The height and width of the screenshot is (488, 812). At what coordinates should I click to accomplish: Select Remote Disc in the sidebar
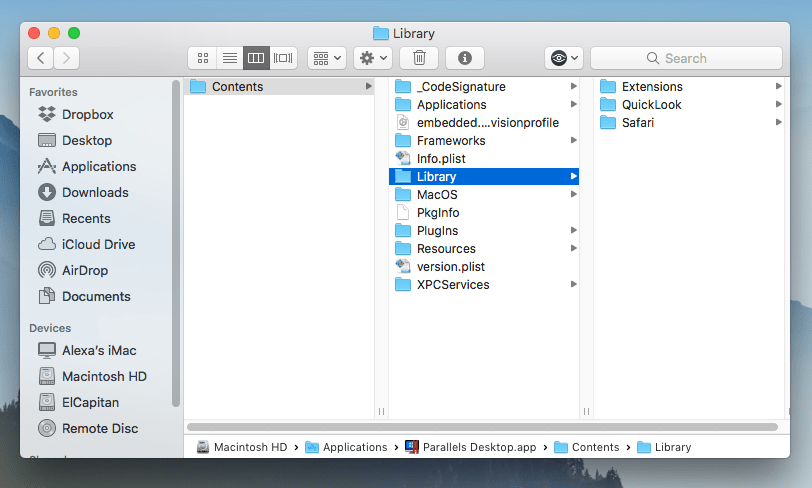pyautogui.click(x=88, y=428)
